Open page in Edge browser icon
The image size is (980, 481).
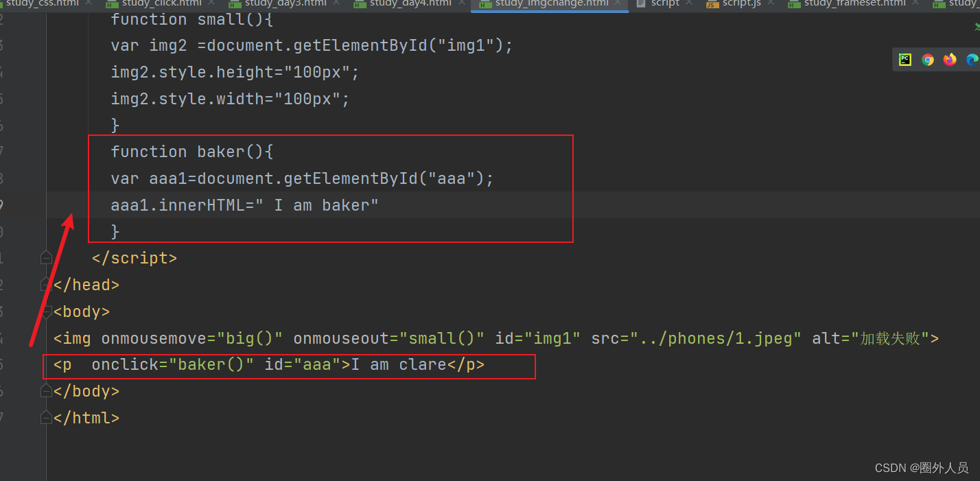(972, 60)
